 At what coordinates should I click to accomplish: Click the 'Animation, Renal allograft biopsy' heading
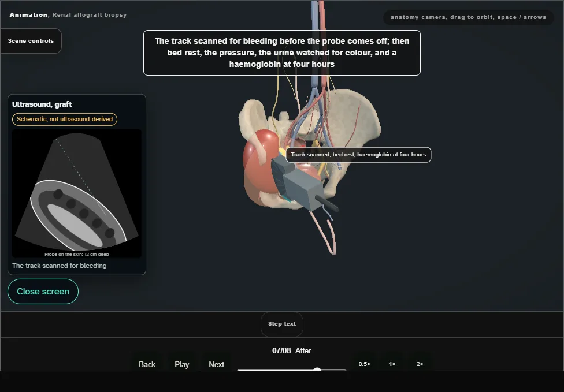[68, 15]
